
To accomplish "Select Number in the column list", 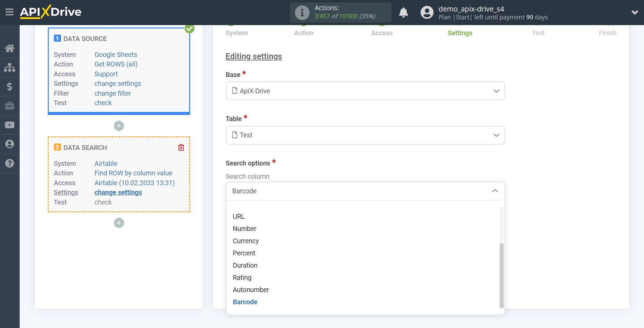I will pos(244,229).
